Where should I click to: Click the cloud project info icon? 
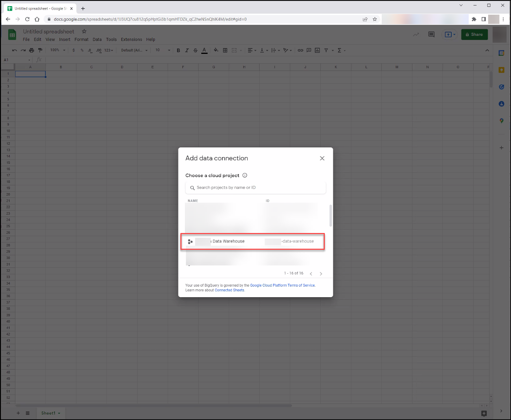pyautogui.click(x=245, y=175)
